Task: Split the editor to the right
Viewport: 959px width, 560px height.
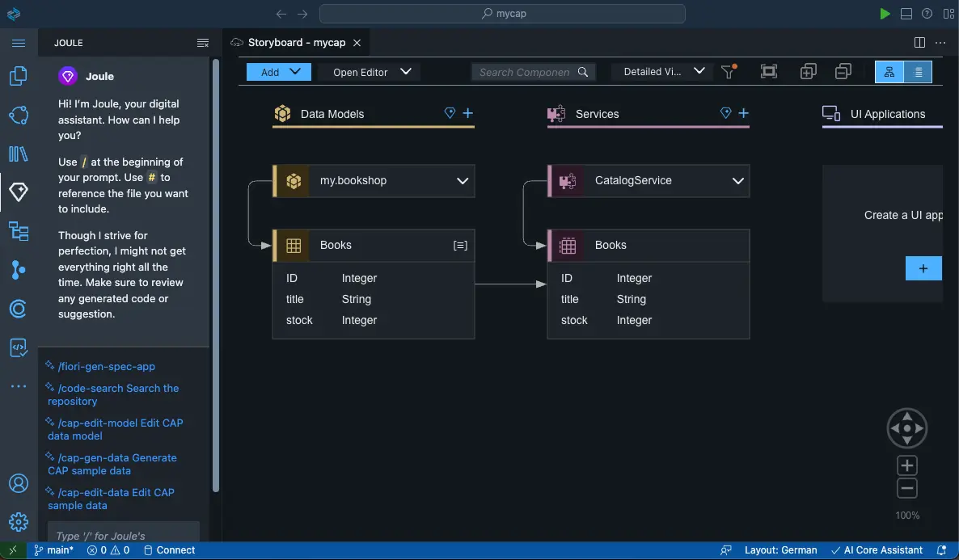Action: click(919, 42)
